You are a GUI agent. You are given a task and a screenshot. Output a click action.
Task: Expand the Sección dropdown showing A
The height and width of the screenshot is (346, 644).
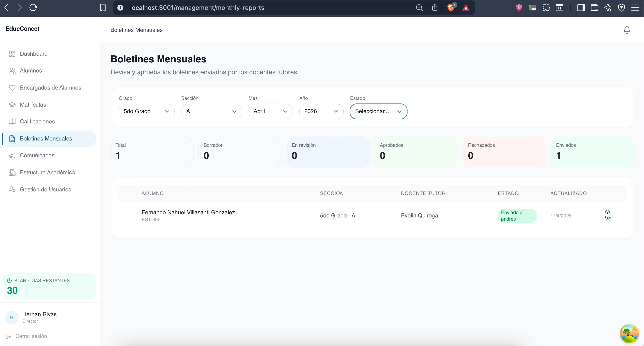(211, 112)
